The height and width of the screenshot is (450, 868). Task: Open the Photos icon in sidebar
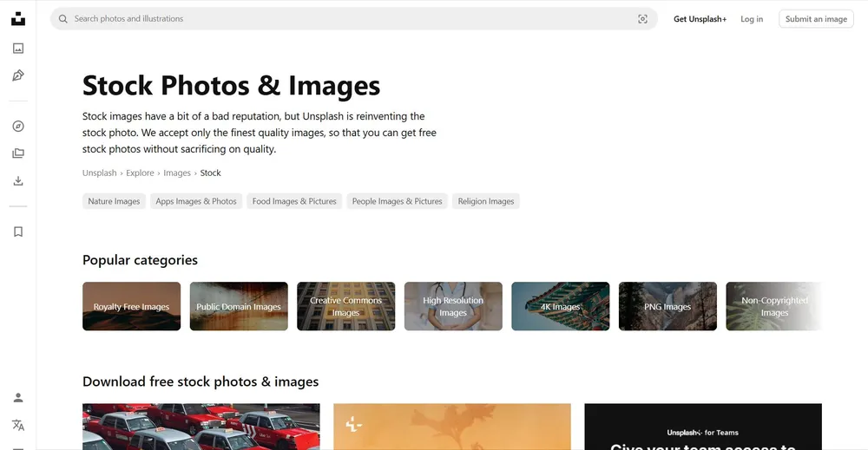(x=18, y=49)
